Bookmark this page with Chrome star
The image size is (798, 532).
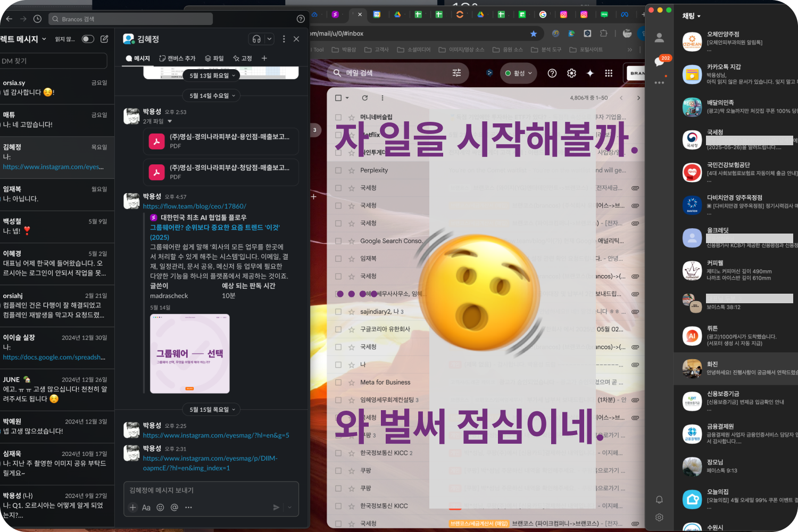point(534,34)
